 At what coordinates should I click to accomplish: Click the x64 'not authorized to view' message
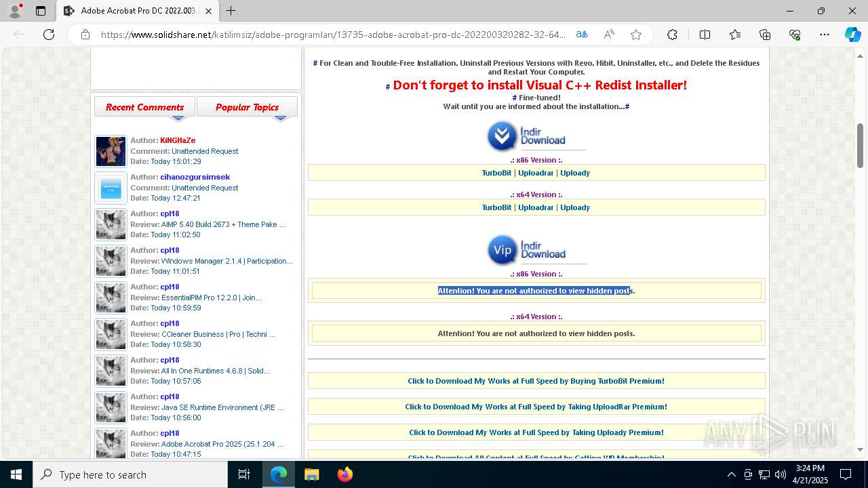pyautogui.click(x=536, y=333)
